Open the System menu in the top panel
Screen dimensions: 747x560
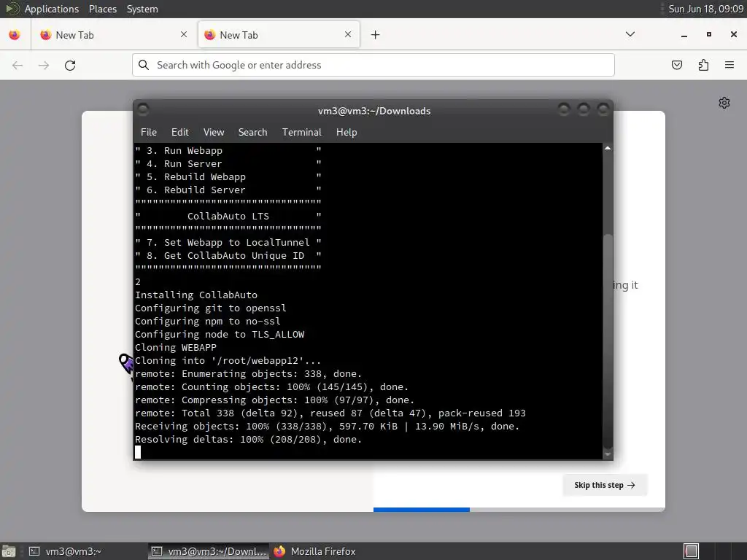142,9
